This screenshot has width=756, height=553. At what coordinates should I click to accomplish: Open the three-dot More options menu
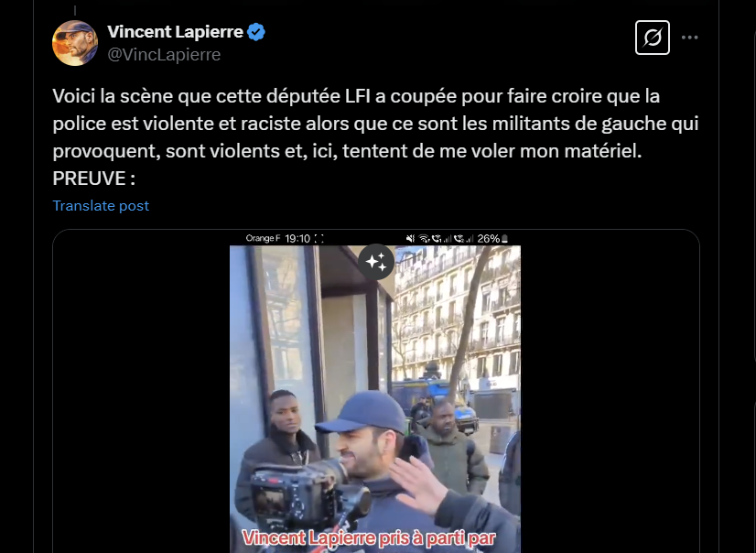point(689,38)
